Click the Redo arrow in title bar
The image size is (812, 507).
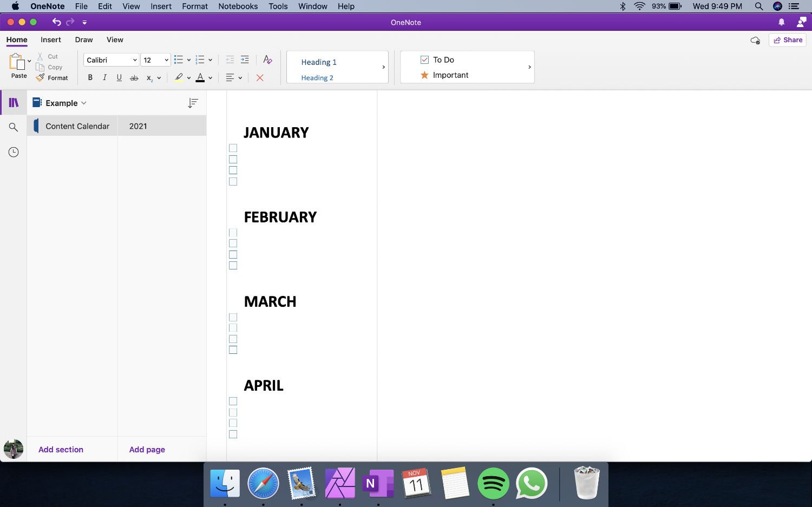[x=70, y=22]
